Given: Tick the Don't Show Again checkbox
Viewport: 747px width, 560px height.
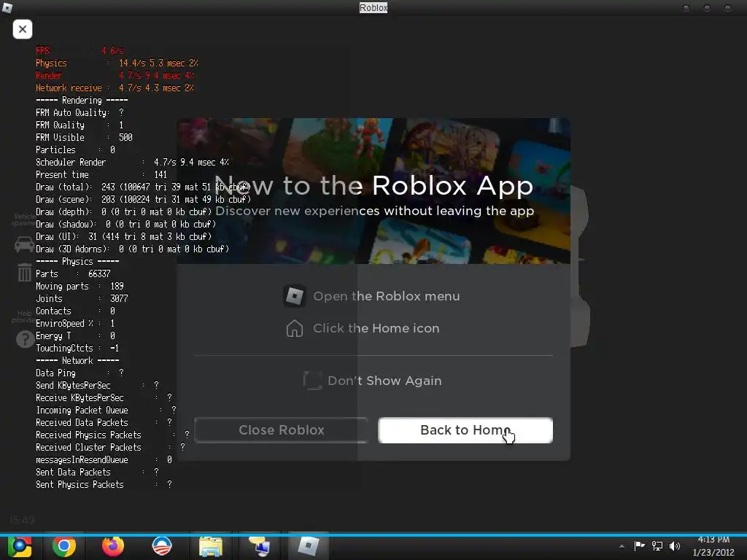Looking at the screenshot, I should pyautogui.click(x=312, y=381).
